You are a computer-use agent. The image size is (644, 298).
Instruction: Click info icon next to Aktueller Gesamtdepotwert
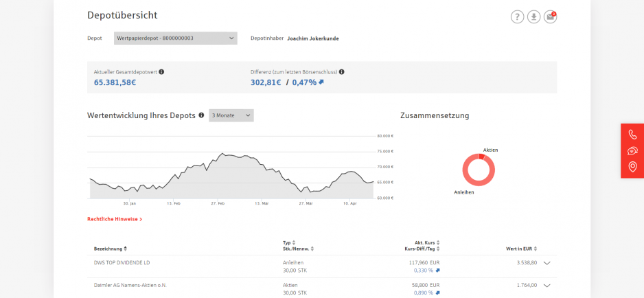click(x=161, y=71)
